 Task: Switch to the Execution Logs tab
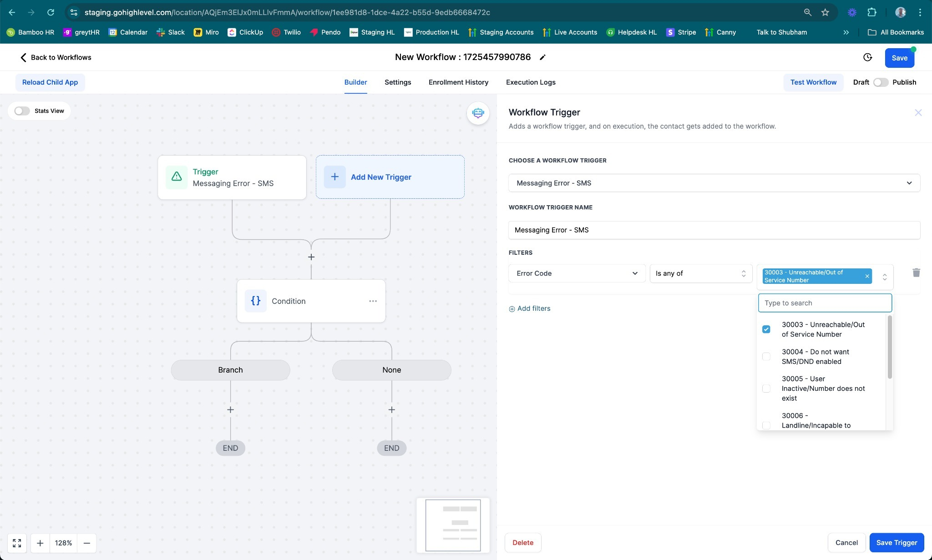[531, 82]
